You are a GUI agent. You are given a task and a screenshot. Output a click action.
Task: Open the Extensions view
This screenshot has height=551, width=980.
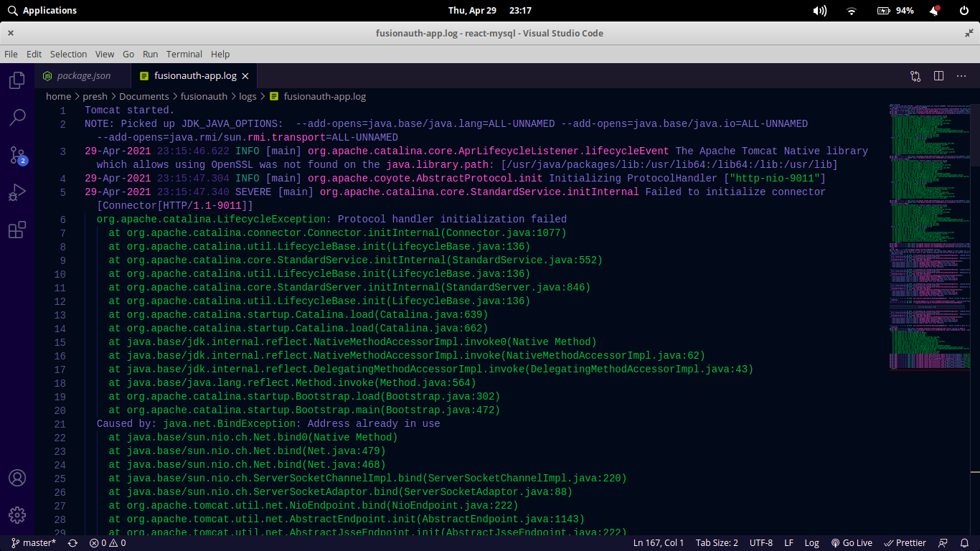tap(17, 230)
